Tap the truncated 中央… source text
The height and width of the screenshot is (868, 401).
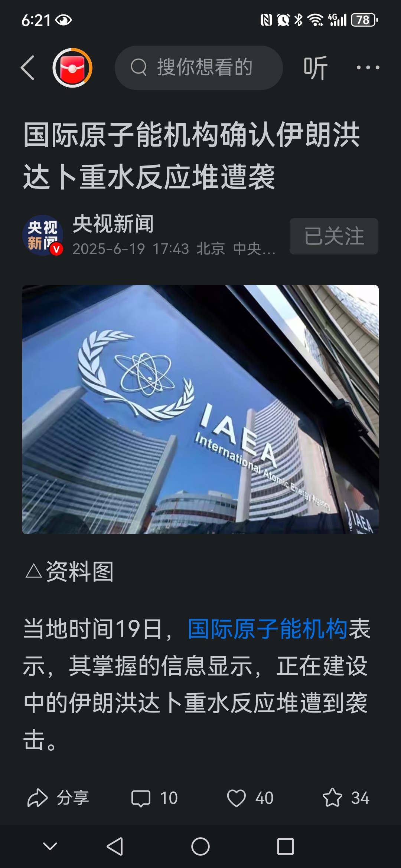click(x=254, y=249)
